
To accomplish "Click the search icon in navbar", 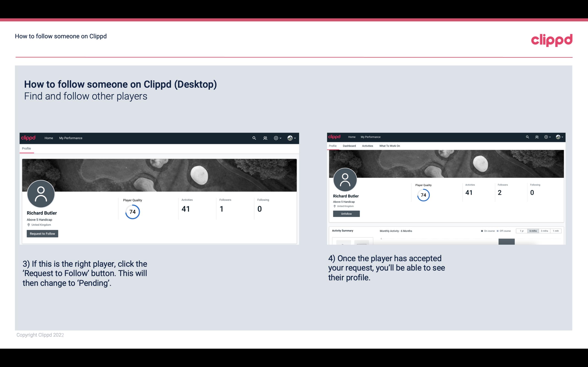I will click(253, 138).
